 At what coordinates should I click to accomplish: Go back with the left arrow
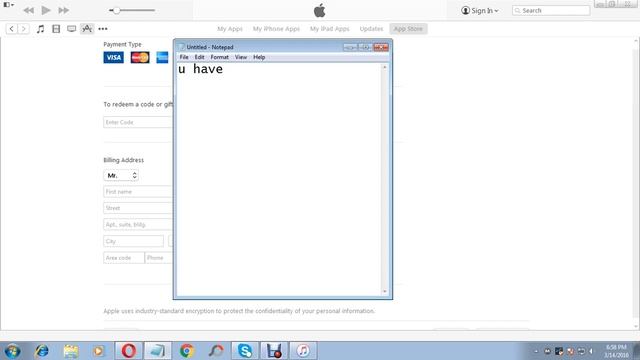point(12,29)
